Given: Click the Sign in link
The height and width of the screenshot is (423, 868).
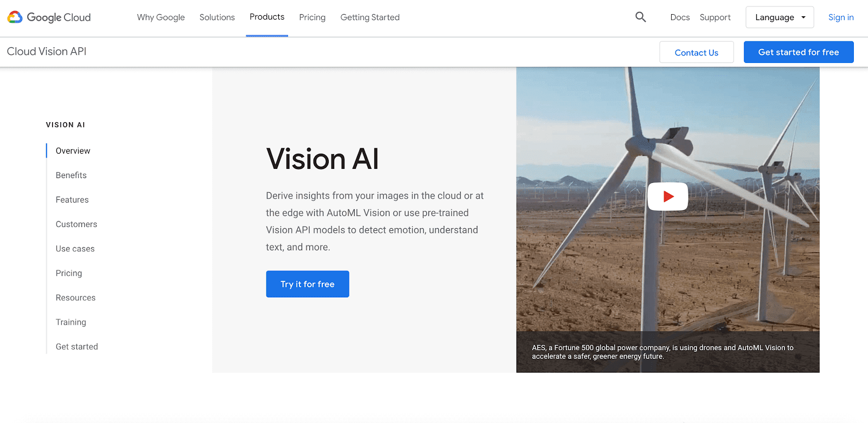Looking at the screenshot, I should pos(841,17).
